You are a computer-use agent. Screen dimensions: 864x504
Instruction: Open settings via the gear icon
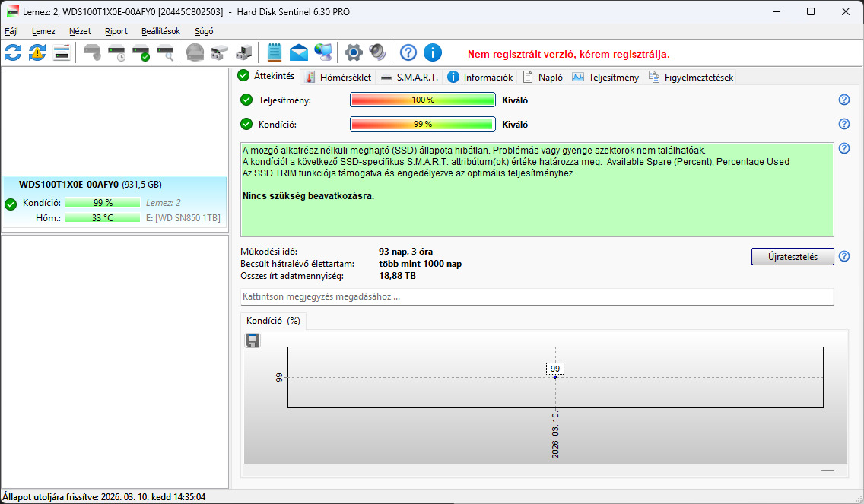point(353,53)
